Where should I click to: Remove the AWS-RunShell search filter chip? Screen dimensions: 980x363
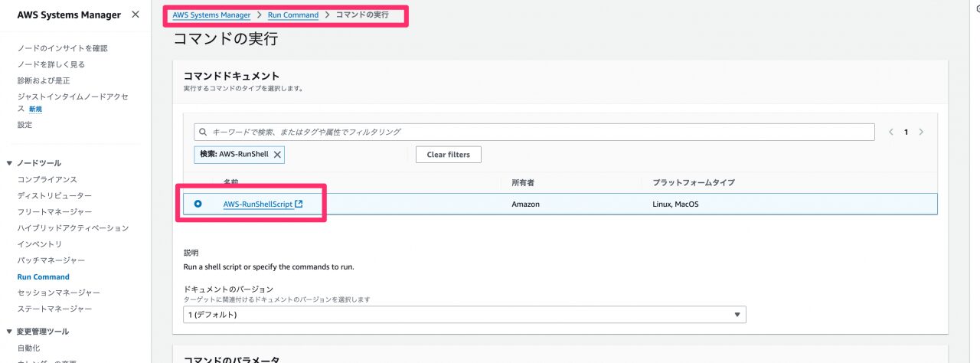tap(277, 154)
